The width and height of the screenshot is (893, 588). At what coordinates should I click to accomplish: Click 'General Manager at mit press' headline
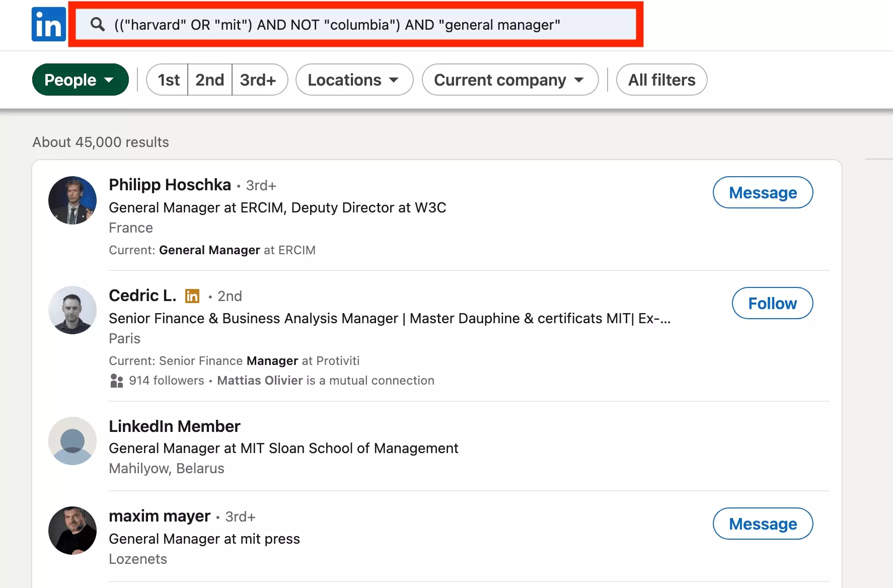[204, 539]
